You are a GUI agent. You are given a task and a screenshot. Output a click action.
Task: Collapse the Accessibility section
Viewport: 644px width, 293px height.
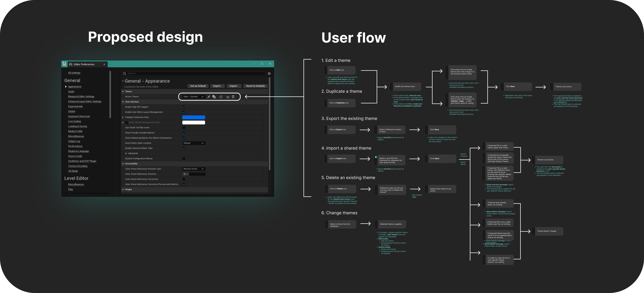pyautogui.click(x=123, y=164)
